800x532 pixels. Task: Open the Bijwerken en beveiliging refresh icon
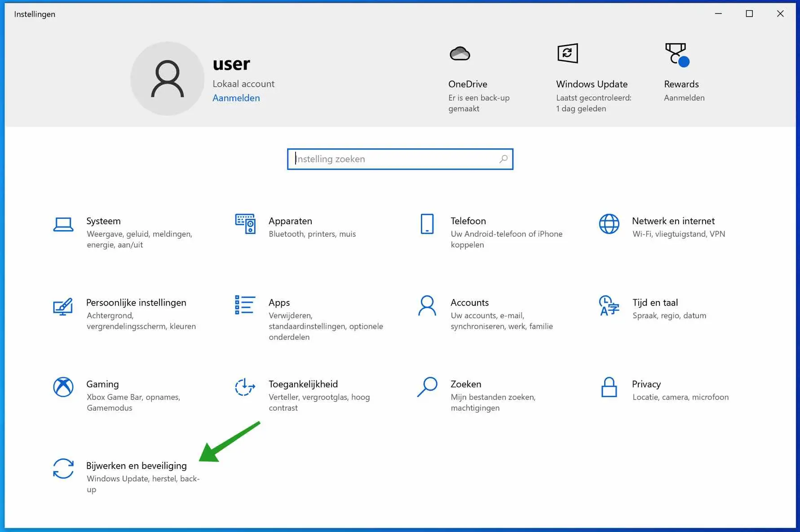tap(63, 469)
